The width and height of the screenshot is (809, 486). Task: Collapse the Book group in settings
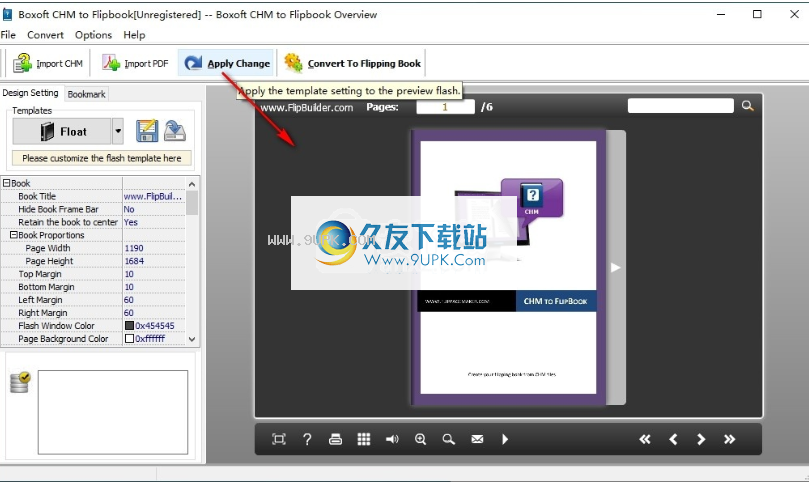7,183
